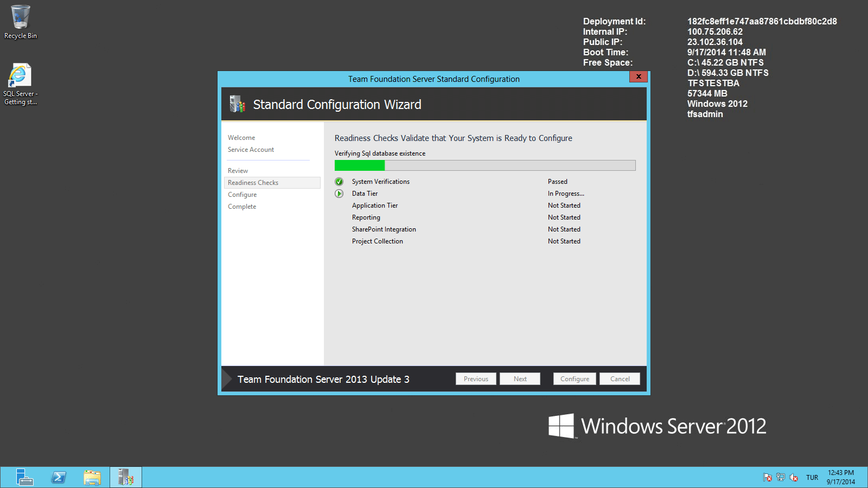868x488 pixels.
Task: Close the Team Foundation Server wizard
Action: click(639, 76)
